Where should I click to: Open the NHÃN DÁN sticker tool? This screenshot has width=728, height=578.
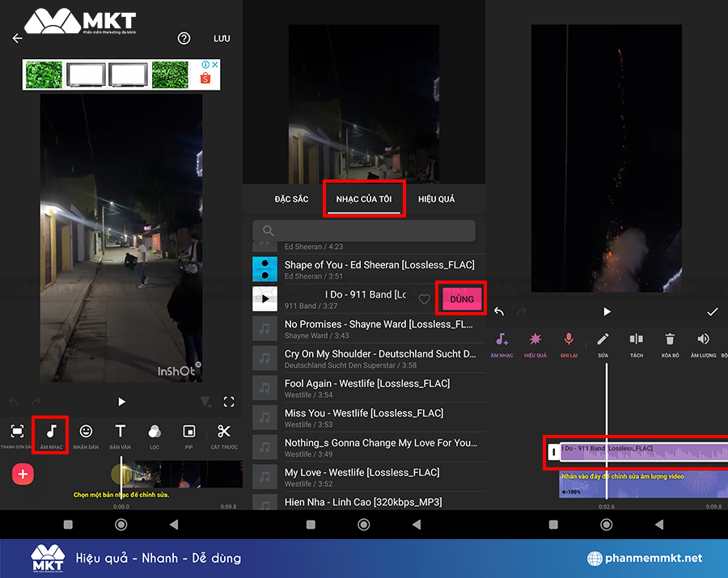click(86, 436)
